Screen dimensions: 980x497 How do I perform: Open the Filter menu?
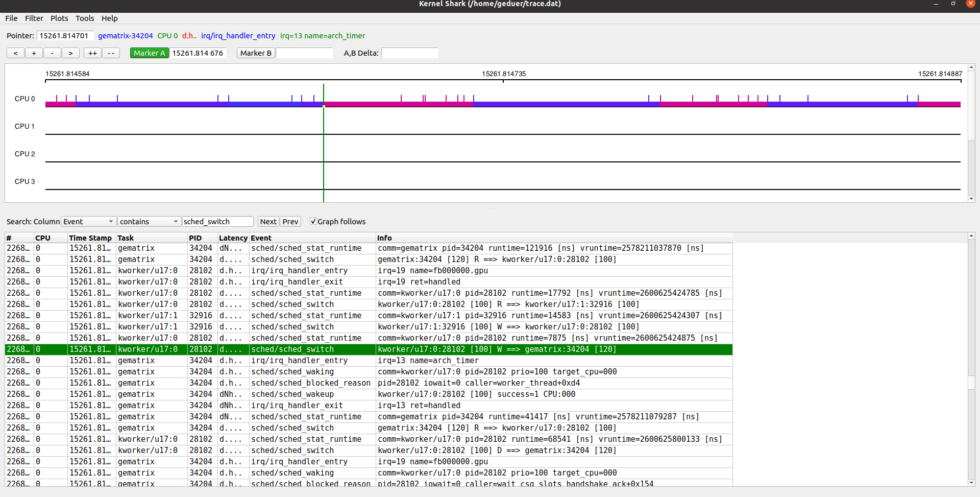pyautogui.click(x=34, y=18)
